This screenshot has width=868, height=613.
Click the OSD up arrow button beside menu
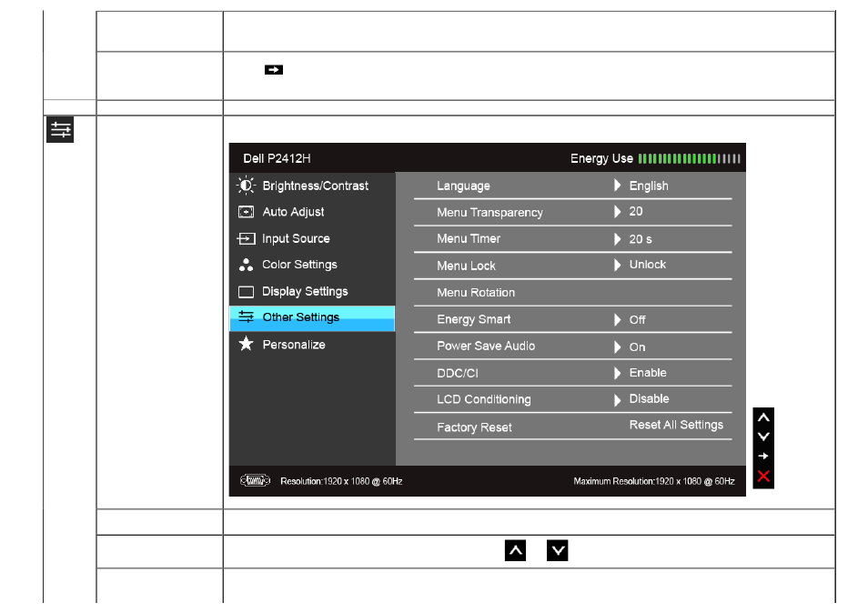click(x=763, y=417)
